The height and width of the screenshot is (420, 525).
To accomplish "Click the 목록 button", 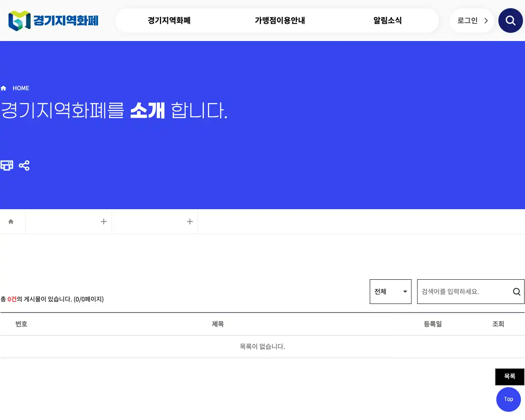I will click(509, 377).
